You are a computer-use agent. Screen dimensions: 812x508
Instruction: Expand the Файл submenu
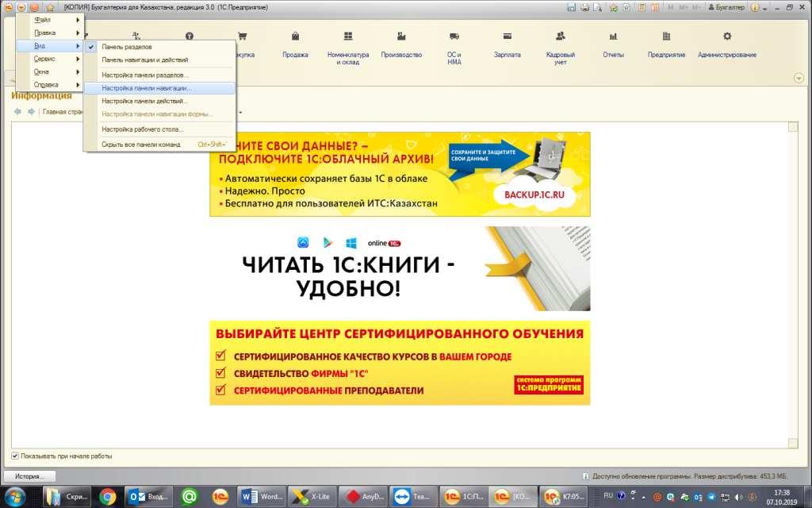pos(50,20)
